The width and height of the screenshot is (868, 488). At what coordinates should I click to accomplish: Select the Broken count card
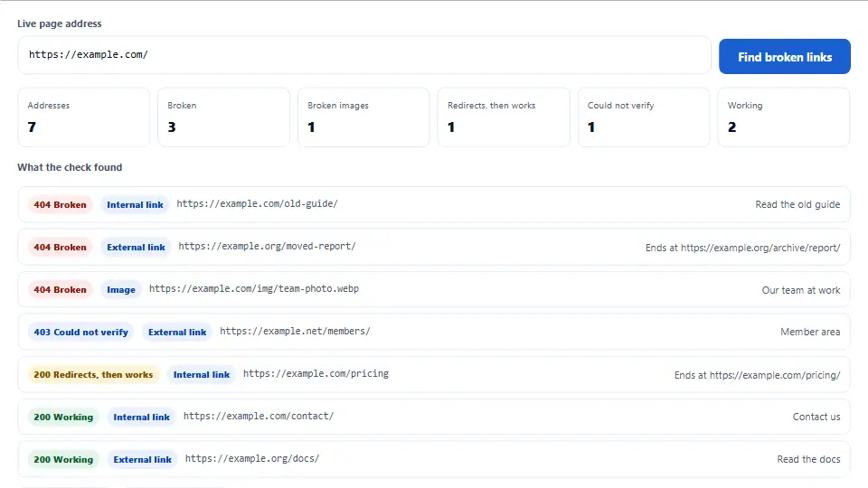point(223,117)
